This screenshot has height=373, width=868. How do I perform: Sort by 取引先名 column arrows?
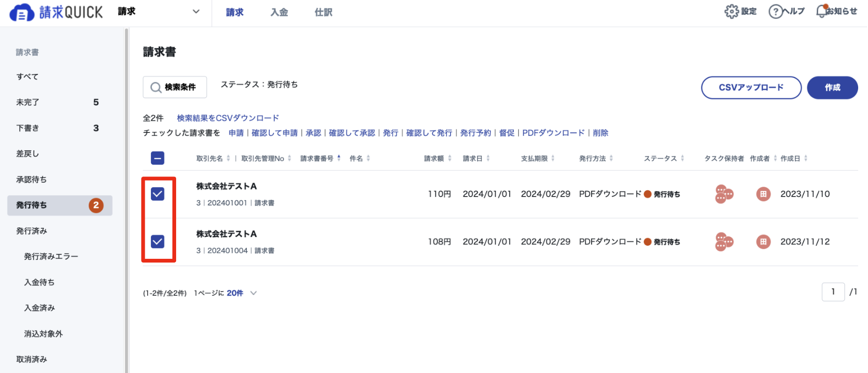pyautogui.click(x=228, y=158)
